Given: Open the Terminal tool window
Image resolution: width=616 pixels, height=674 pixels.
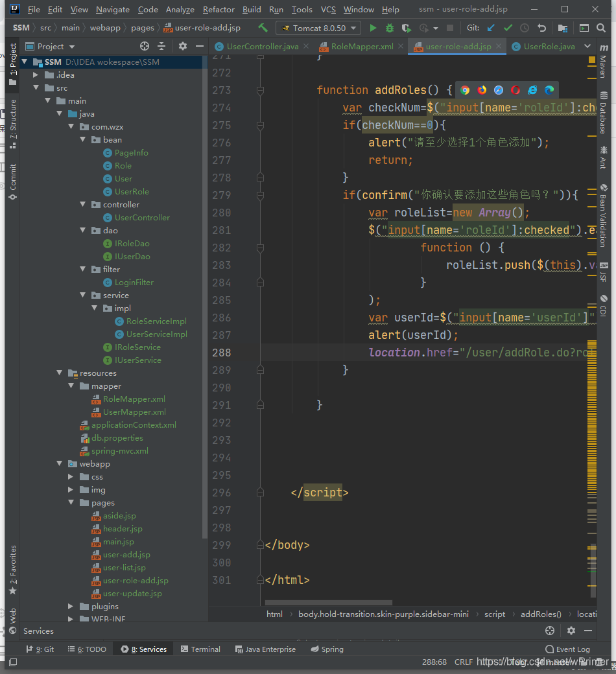Looking at the screenshot, I should 200,649.
